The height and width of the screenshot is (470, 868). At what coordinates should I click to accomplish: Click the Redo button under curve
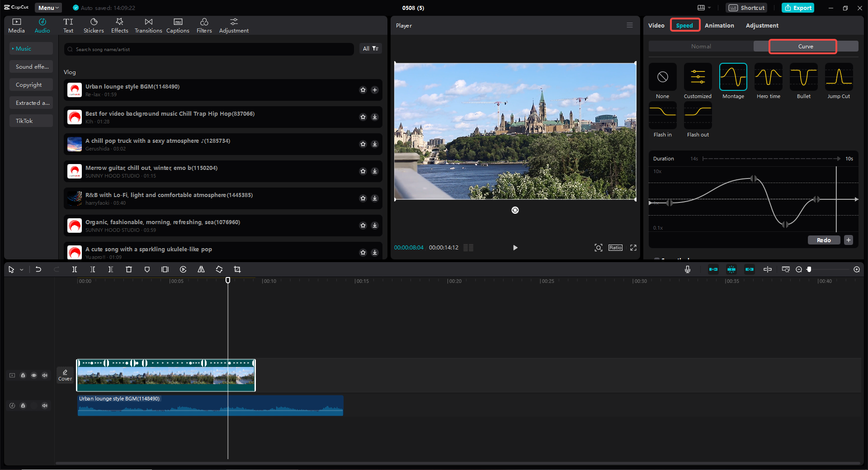[823, 240]
